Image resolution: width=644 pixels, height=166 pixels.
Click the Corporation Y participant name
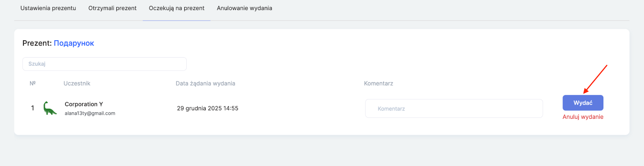(84, 104)
